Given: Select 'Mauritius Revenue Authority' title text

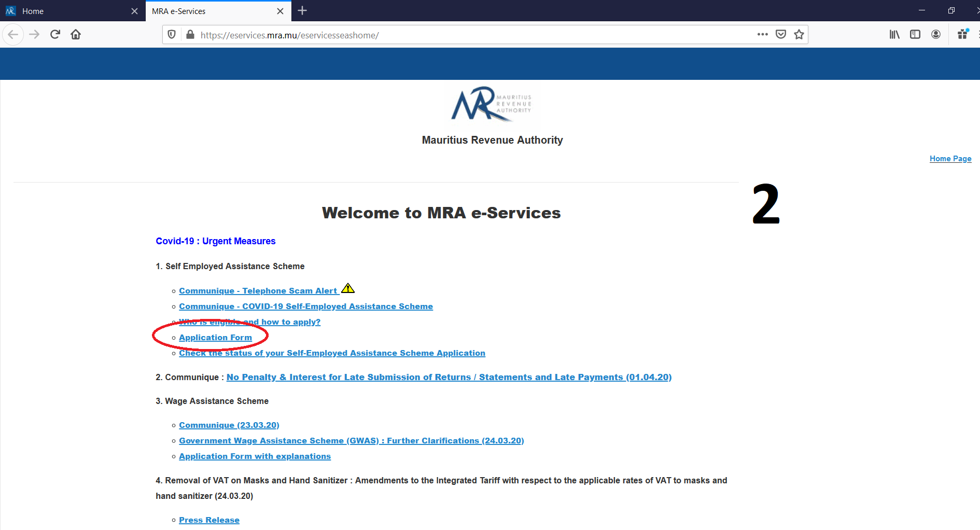Looking at the screenshot, I should coord(492,140).
